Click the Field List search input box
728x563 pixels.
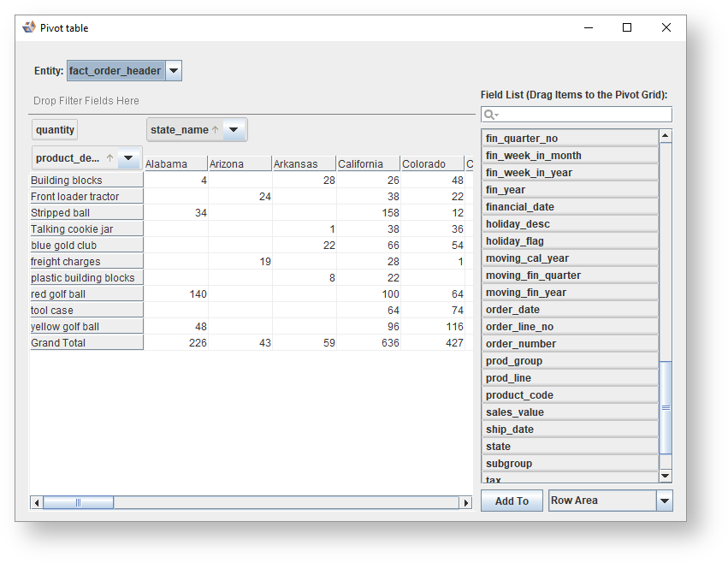(x=582, y=115)
